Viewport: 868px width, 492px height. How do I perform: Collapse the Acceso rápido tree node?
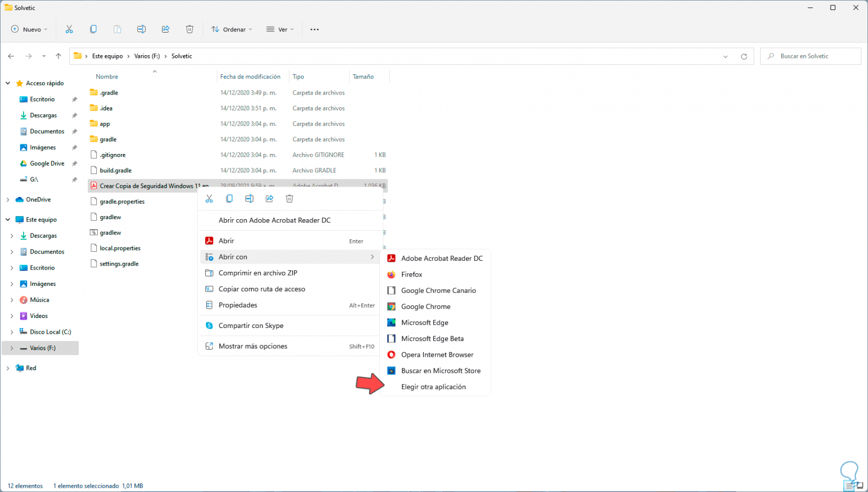pos(8,83)
